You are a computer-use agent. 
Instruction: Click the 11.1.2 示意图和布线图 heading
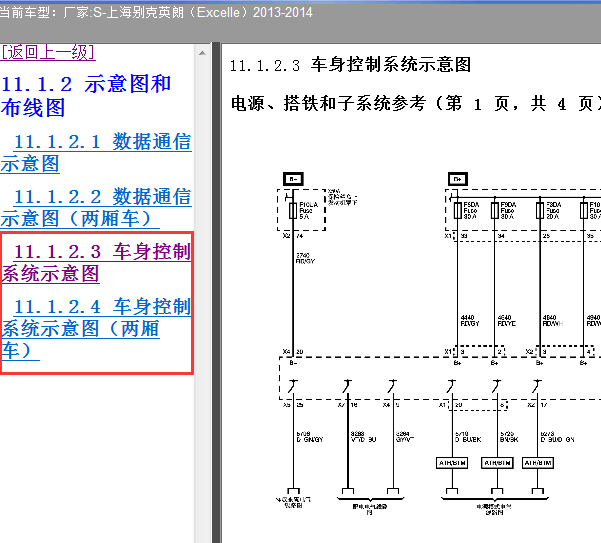(86, 95)
